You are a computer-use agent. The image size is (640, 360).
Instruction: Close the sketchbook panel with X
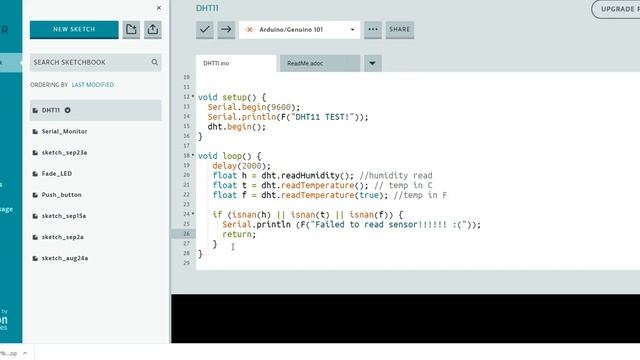click(159, 8)
